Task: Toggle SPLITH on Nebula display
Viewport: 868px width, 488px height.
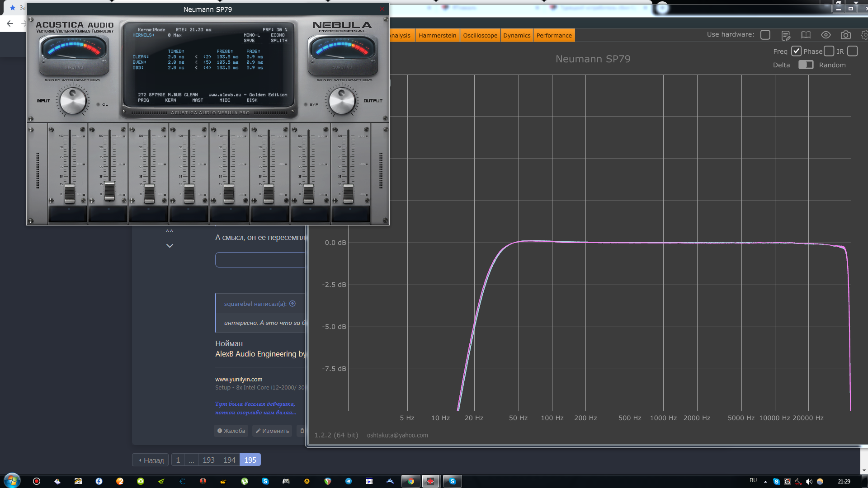Action: pos(279,41)
